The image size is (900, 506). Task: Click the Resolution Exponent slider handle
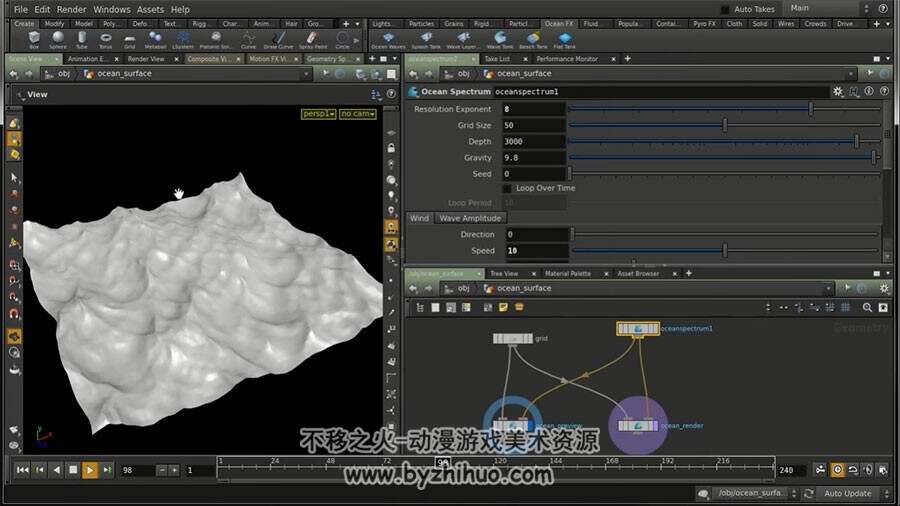(x=810, y=108)
